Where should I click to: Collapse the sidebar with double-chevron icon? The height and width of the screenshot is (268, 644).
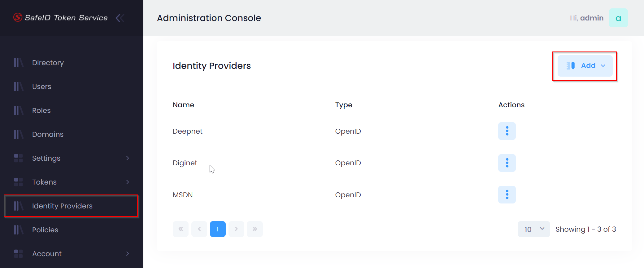[x=120, y=18]
